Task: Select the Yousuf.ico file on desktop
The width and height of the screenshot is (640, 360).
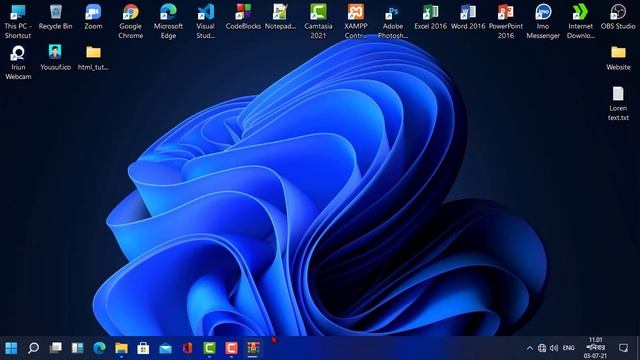Action: 56,58
